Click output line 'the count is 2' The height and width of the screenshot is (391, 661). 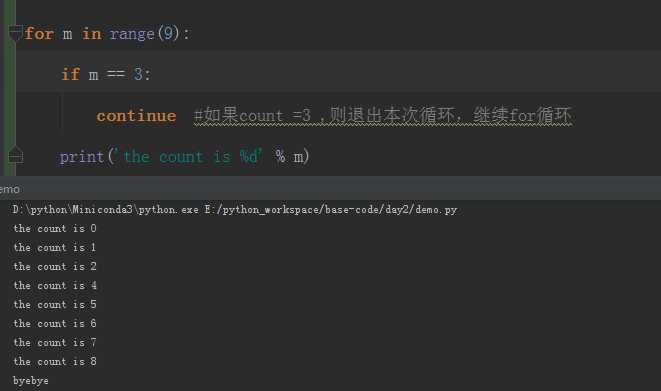tap(55, 266)
